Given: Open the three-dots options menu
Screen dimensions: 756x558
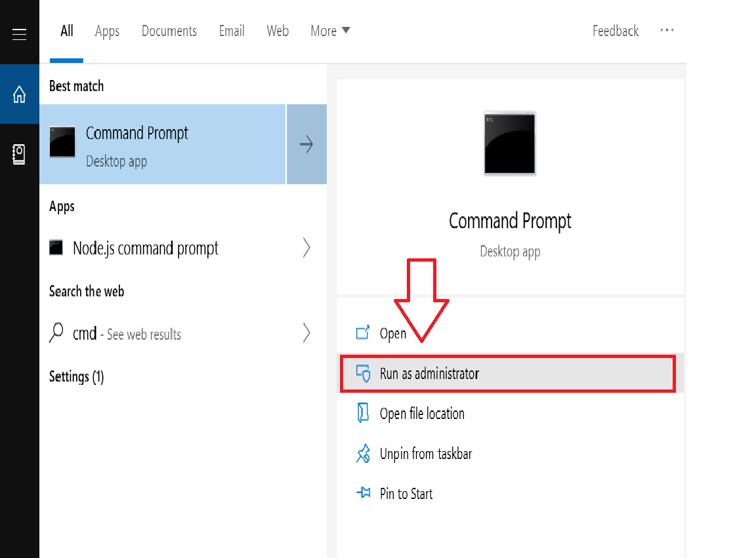Looking at the screenshot, I should pyautogui.click(x=667, y=30).
